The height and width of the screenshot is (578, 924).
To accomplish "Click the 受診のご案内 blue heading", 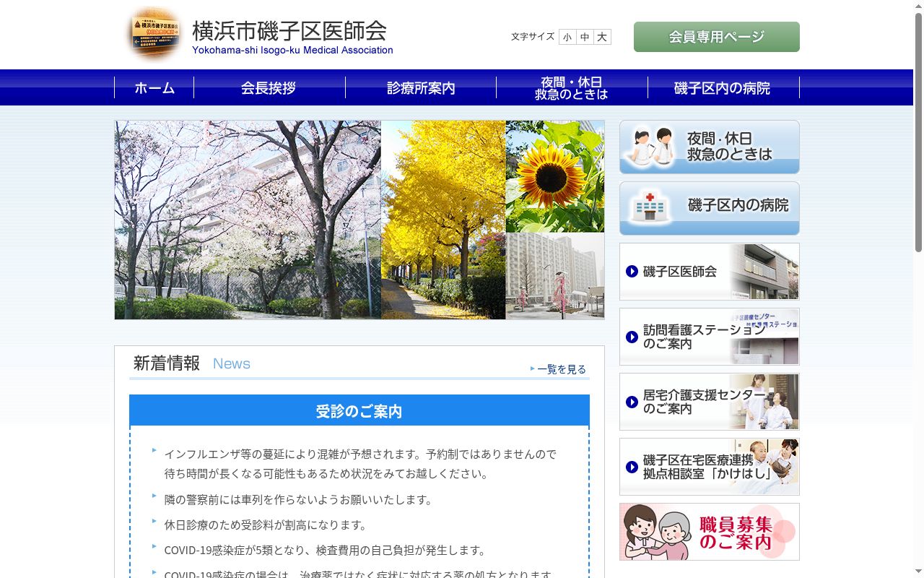I will pos(359,410).
